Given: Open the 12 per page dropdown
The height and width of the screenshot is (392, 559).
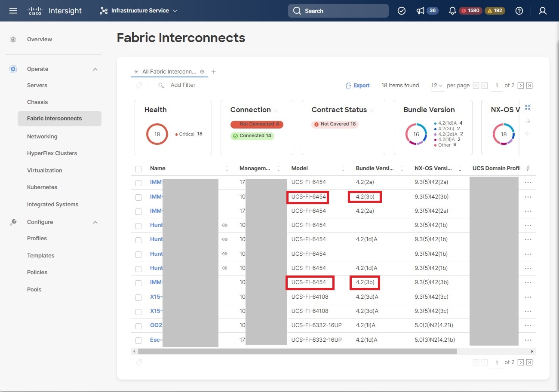Looking at the screenshot, I should tap(437, 86).
